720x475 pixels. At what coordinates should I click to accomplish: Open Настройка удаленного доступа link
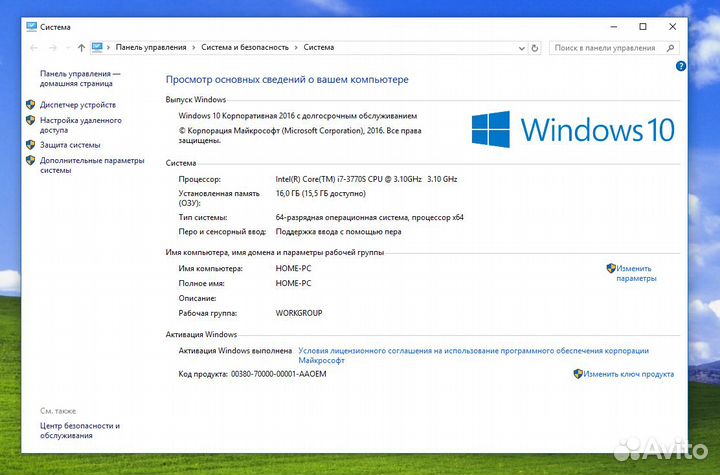click(x=81, y=125)
